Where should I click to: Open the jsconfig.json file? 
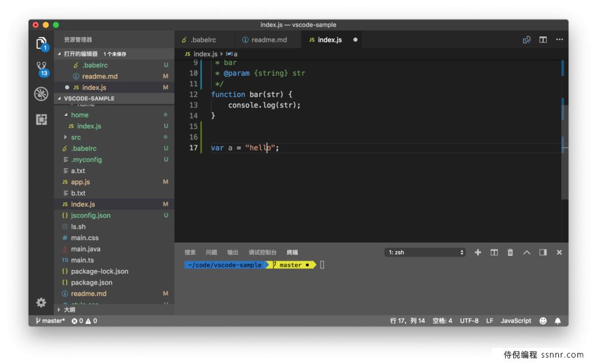(x=114, y=215)
